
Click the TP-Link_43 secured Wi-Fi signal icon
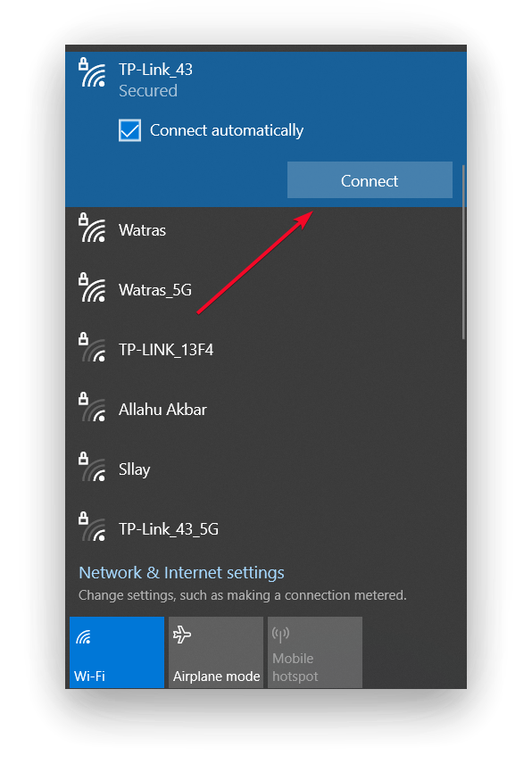92,72
